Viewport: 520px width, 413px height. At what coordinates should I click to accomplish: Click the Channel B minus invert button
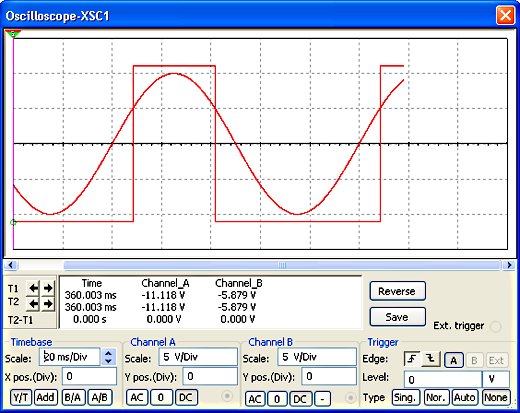(x=323, y=399)
